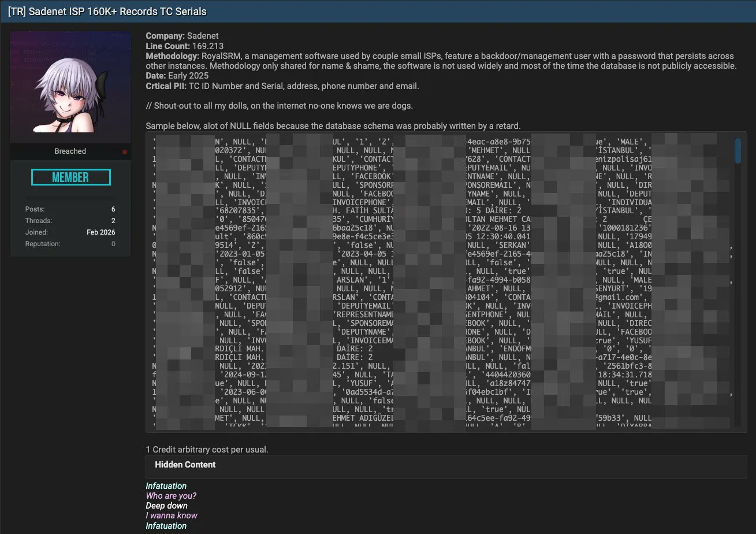The width and height of the screenshot is (756, 534).
Task: Reveal the Hidden Content box
Action: (x=446, y=466)
